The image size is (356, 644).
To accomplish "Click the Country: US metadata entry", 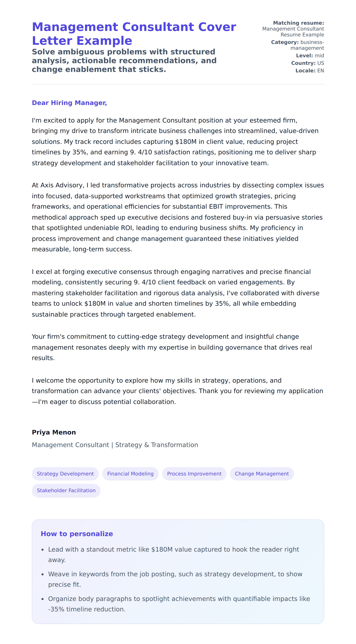I will point(307,63).
